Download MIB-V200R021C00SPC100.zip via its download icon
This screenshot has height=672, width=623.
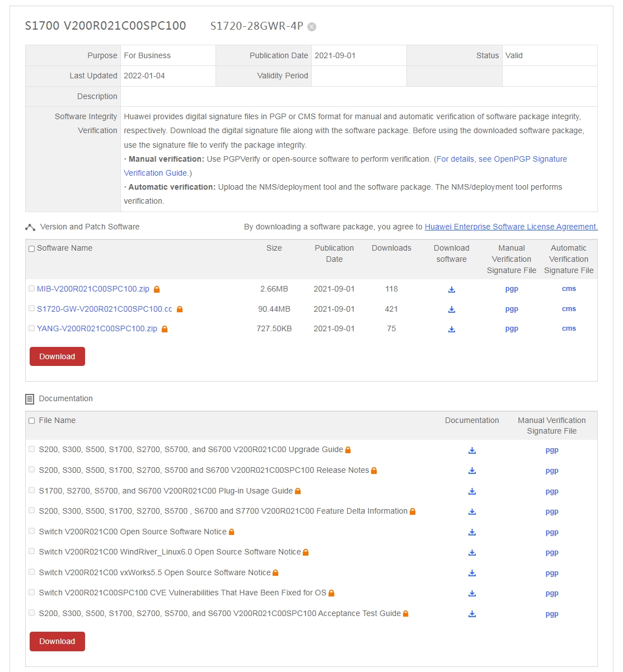coord(452,289)
